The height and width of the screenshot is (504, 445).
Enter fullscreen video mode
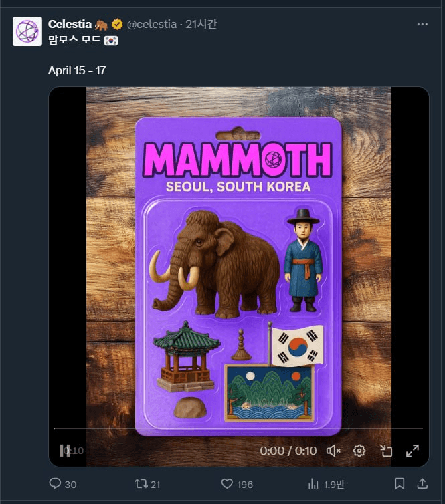click(x=412, y=451)
